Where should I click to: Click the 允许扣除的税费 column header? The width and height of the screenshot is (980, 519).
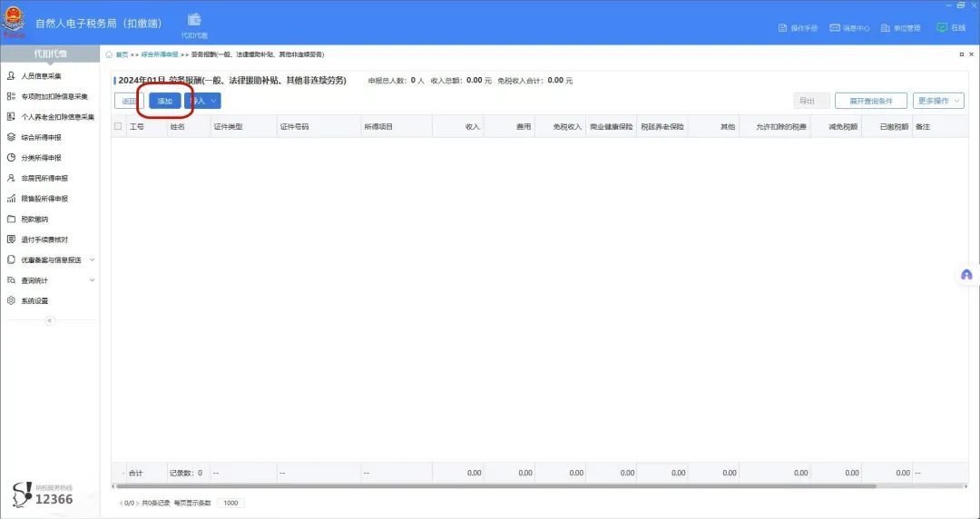point(775,126)
